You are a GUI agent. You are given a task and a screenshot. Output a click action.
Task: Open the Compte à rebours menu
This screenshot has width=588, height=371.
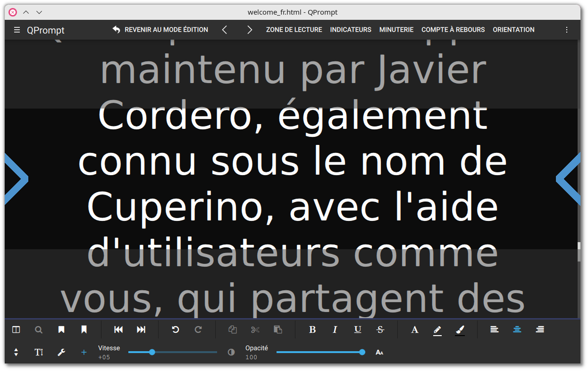(453, 30)
